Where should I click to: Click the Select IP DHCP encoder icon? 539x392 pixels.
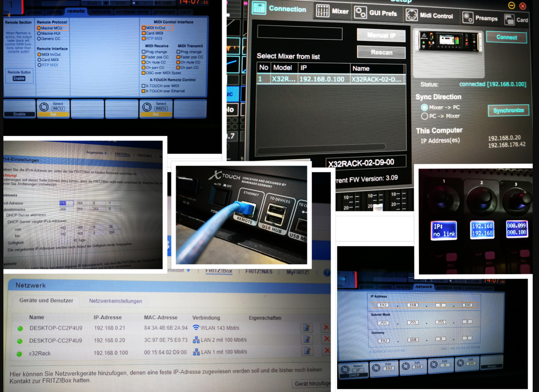pyautogui.click(x=345, y=369)
